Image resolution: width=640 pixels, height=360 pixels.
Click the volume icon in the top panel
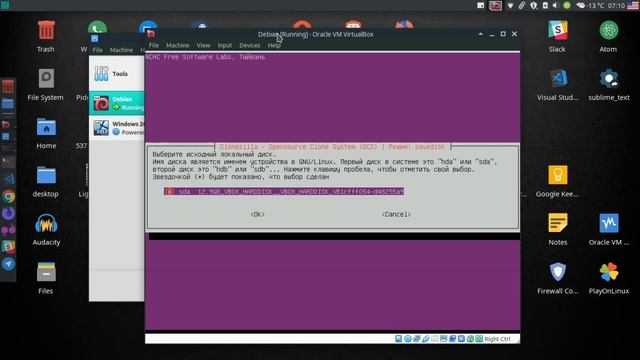tap(556, 5)
